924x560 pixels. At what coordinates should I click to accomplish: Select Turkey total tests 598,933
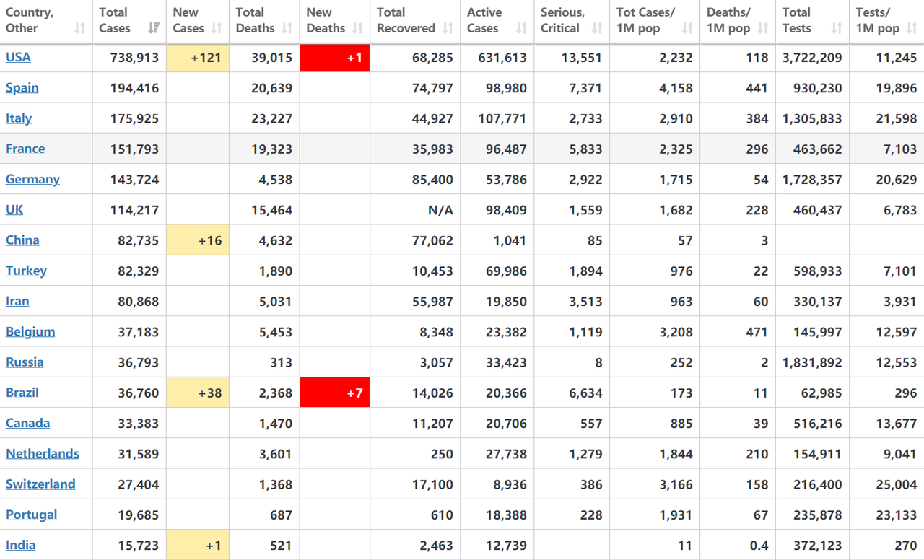[817, 271]
